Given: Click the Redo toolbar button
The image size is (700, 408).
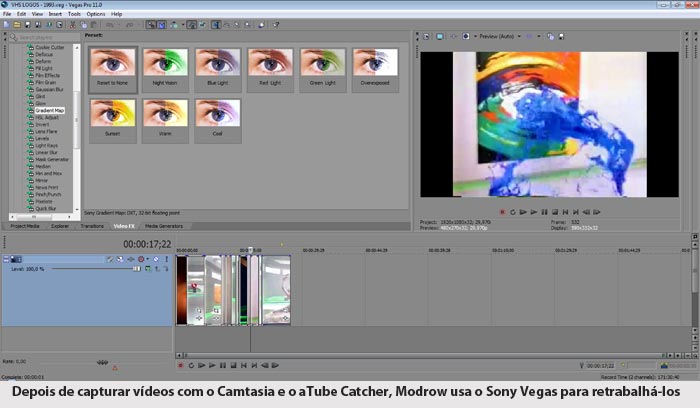Looking at the screenshot, I should click(x=129, y=25).
